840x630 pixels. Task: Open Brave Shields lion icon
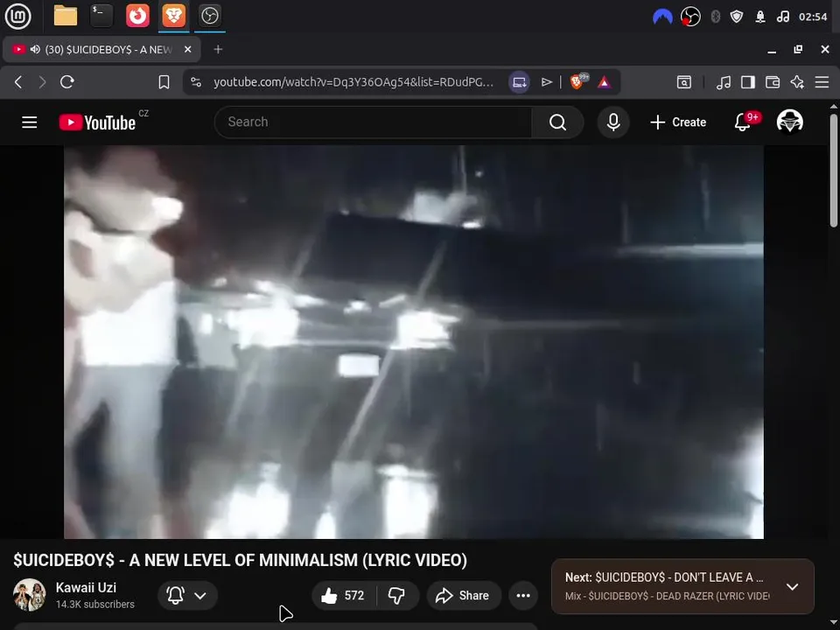(578, 81)
